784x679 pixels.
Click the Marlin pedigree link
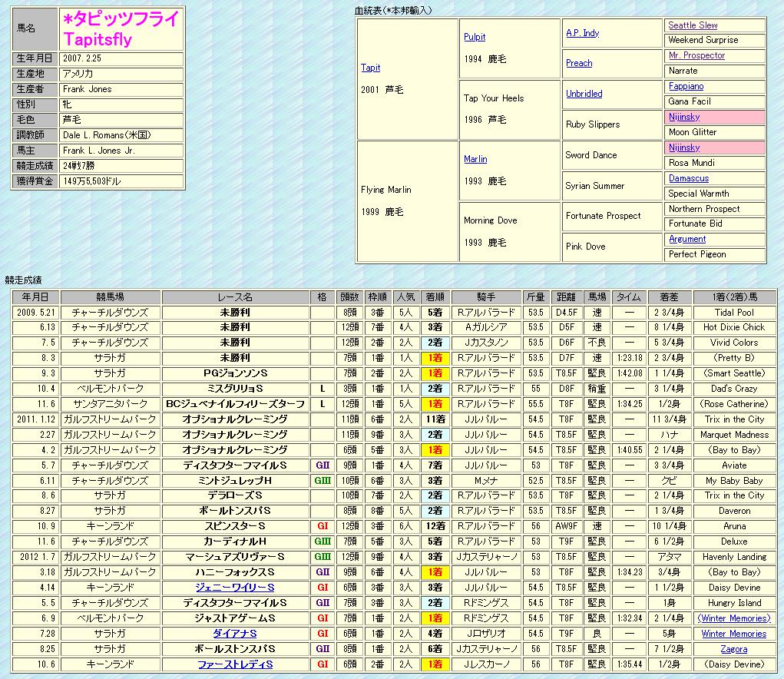tap(475, 159)
